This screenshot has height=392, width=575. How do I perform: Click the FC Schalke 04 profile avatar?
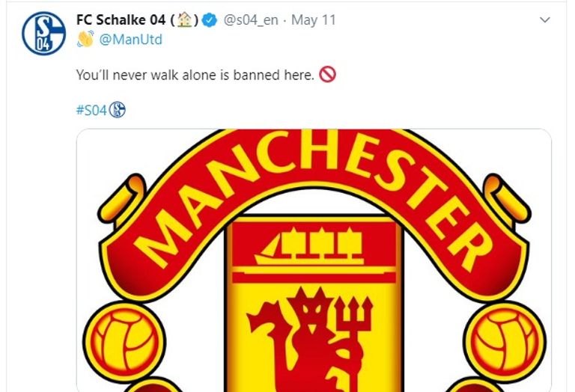point(44,33)
